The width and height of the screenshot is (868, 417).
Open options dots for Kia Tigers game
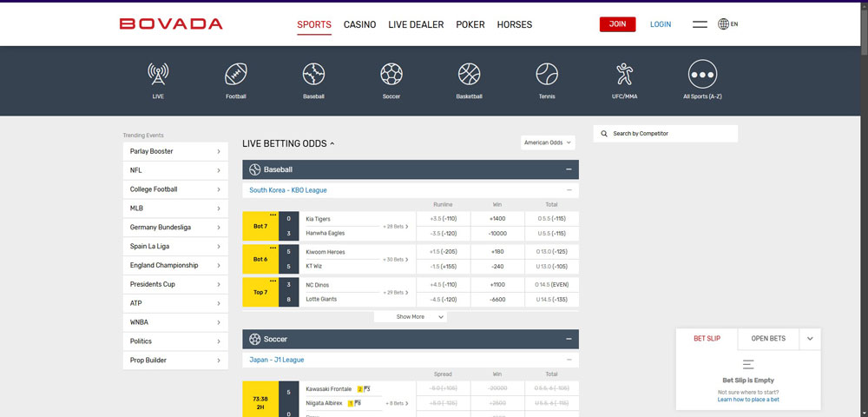(x=273, y=215)
